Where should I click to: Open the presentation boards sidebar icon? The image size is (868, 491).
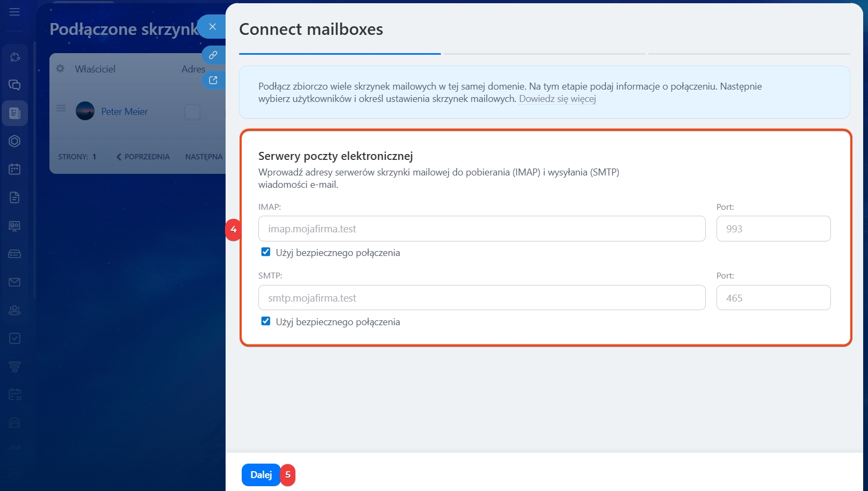[15, 226]
